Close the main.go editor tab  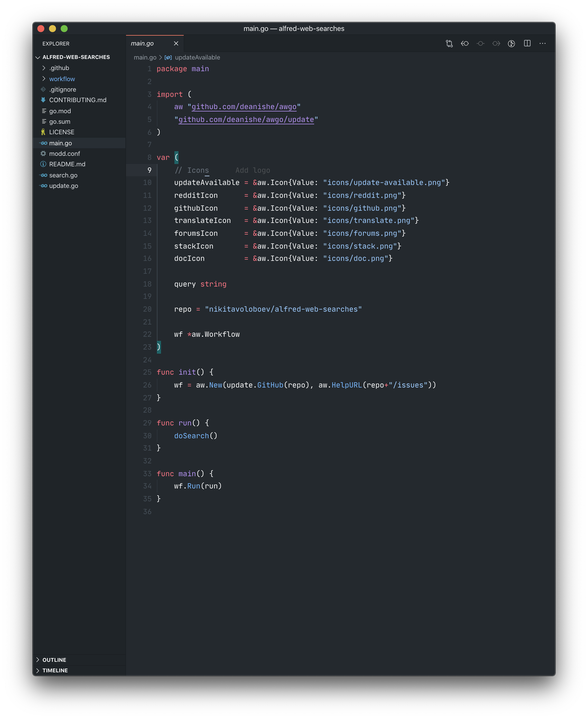pos(176,43)
